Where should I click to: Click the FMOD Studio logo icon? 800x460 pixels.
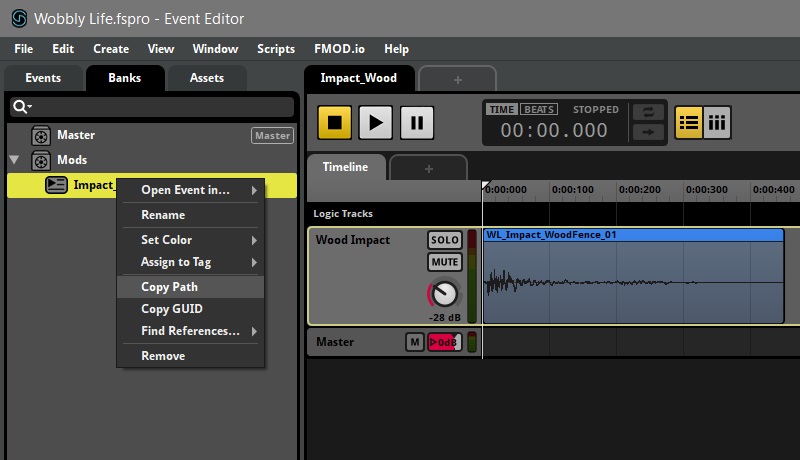(x=19, y=18)
